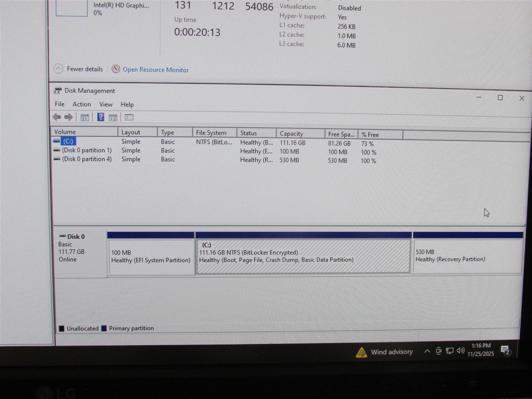Viewport: 532px width, 399px height.
Task: Sort by the Free Space column header
Action: (x=341, y=134)
